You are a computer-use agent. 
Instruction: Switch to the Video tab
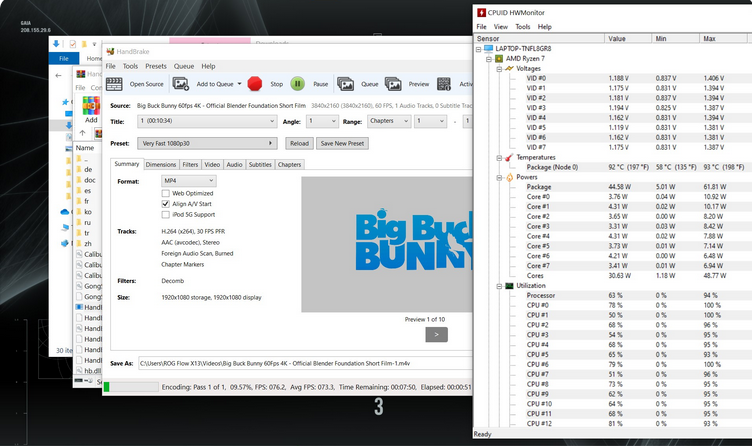[212, 164]
